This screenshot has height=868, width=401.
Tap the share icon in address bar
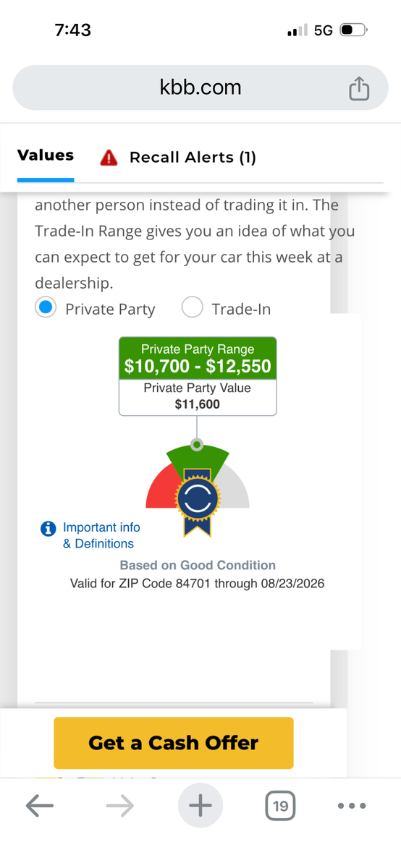coord(359,88)
